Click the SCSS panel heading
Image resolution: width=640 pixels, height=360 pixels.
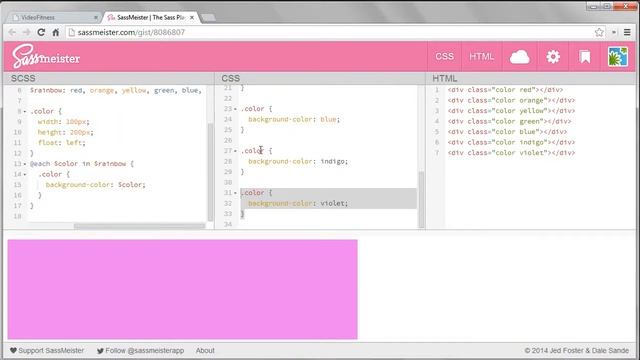click(23, 78)
